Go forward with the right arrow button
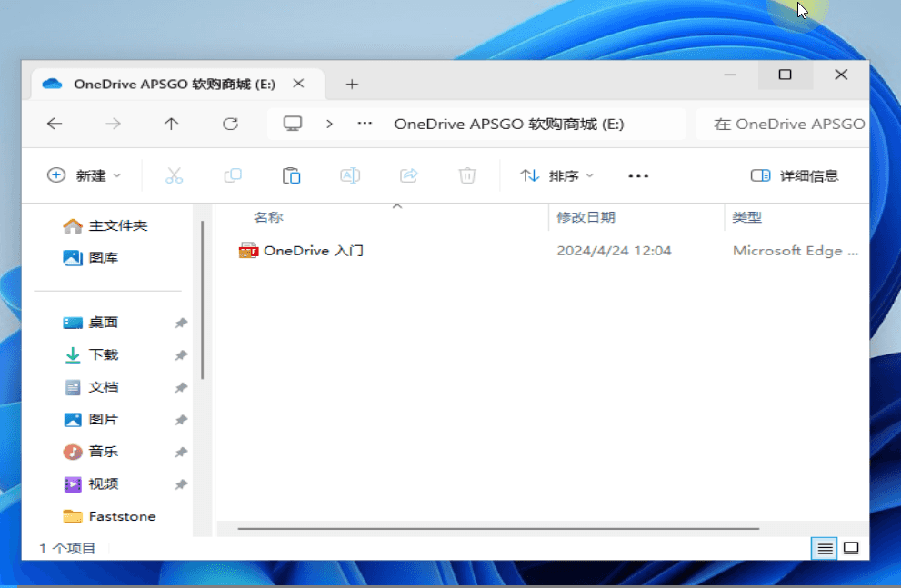This screenshot has width=901, height=588. 114,124
